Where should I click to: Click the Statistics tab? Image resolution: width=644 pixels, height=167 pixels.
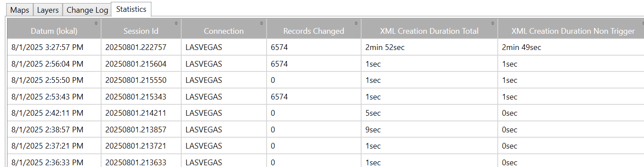coord(131,9)
